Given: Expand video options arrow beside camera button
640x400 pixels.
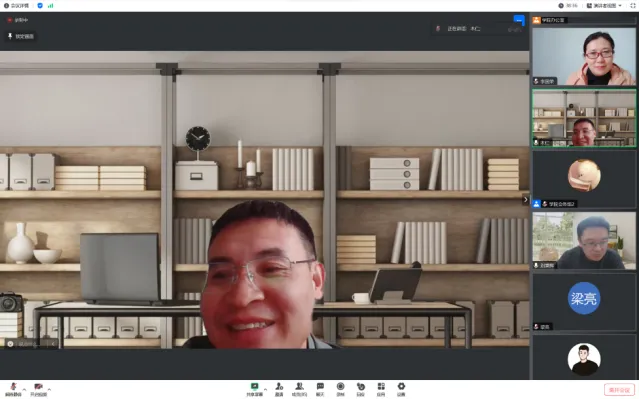Looking at the screenshot, I should coord(49,387).
